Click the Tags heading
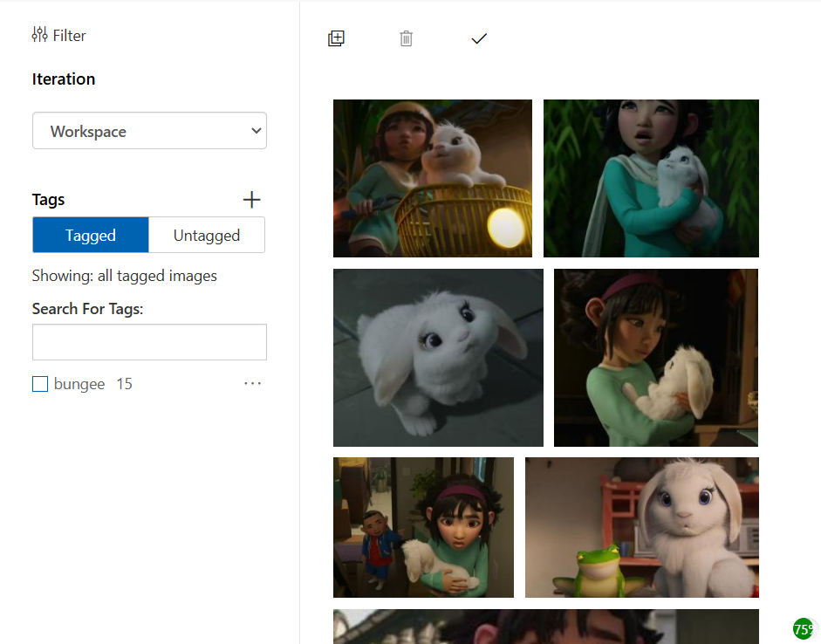 click(x=48, y=200)
